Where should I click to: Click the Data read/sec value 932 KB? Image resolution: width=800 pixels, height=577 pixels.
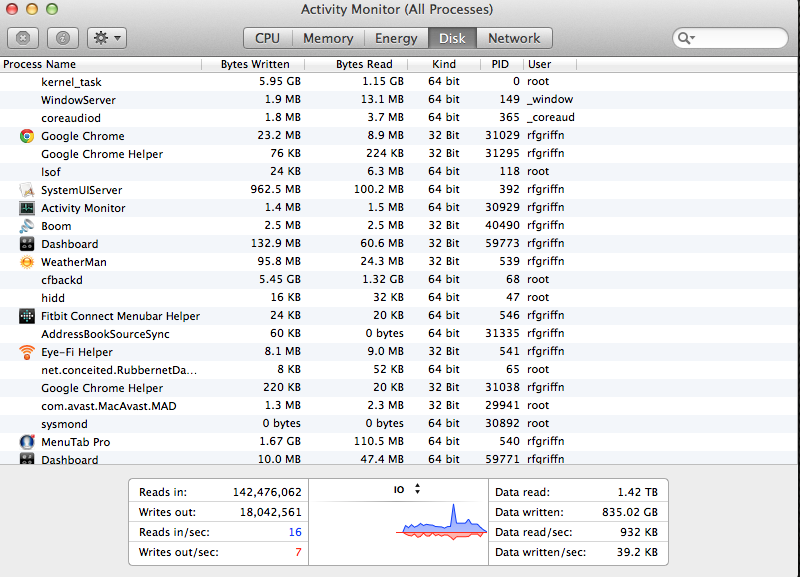tap(639, 532)
